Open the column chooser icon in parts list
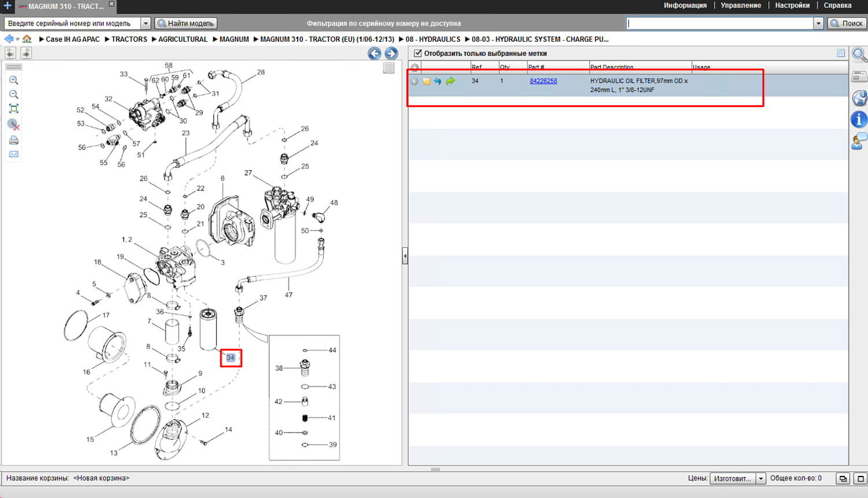Screen dimensions: 868x498 point(841,53)
